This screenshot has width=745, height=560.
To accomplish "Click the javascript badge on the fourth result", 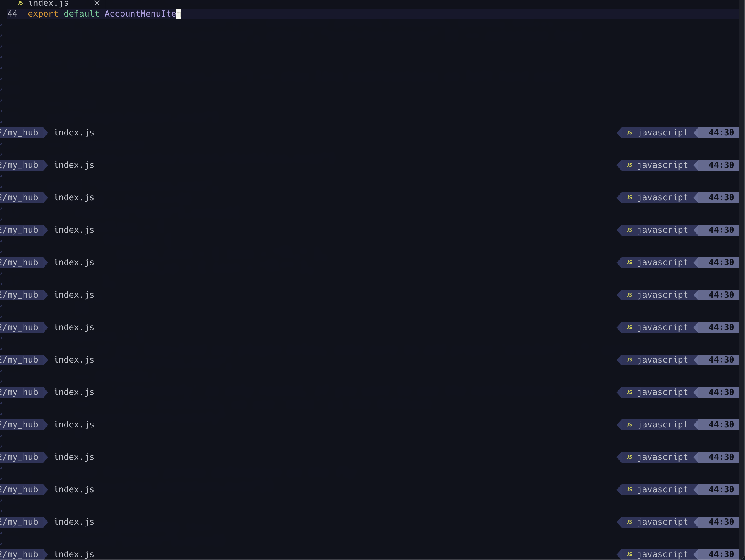I will (x=662, y=230).
